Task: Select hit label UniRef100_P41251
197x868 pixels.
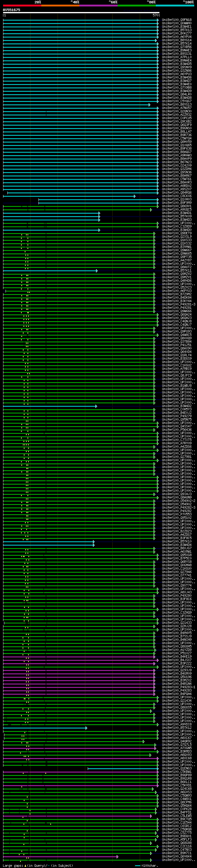Action: [x=176, y=345]
